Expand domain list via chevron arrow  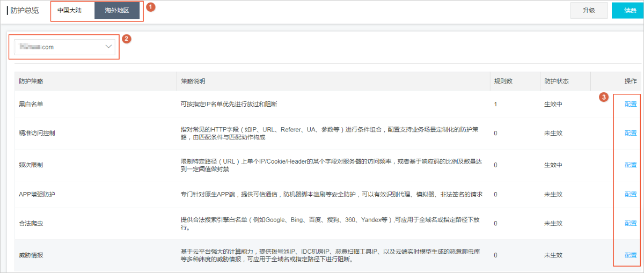click(x=108, y=47)
